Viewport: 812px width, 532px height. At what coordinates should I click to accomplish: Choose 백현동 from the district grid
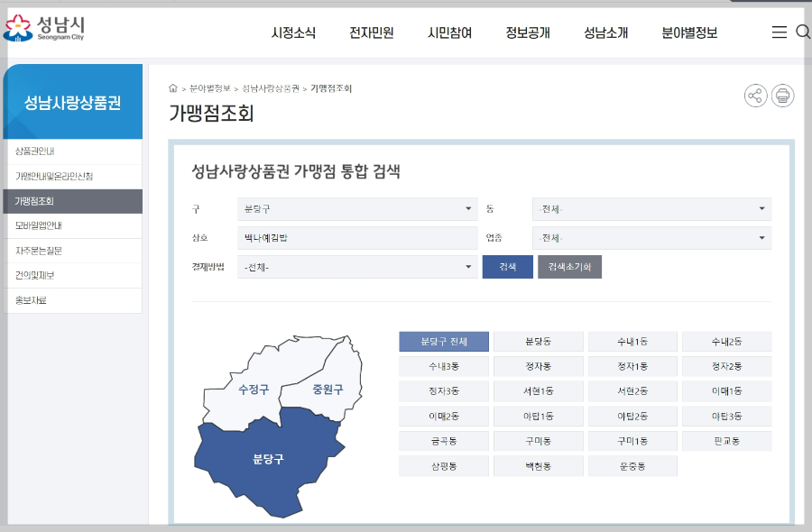click(538, 465)
